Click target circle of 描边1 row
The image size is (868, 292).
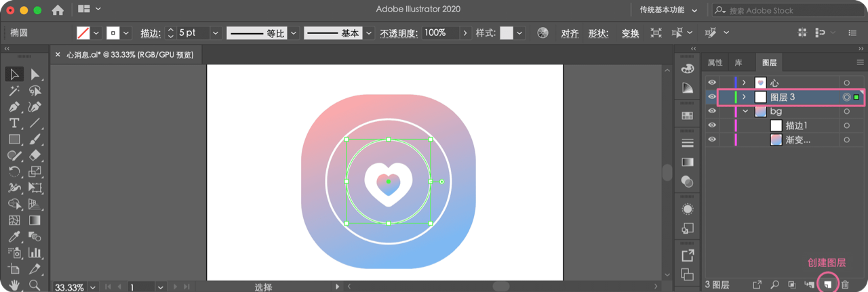coord(847,125)
